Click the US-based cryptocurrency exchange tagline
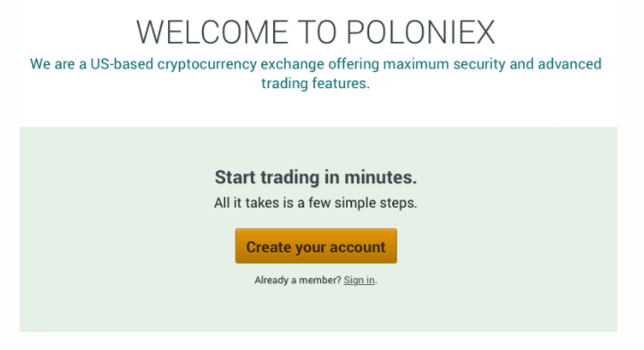644x350 pixels. point(316,74)
